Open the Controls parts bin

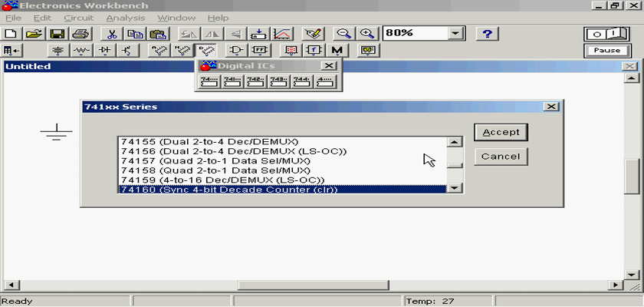pyautogui.click(x=314, y=51)
